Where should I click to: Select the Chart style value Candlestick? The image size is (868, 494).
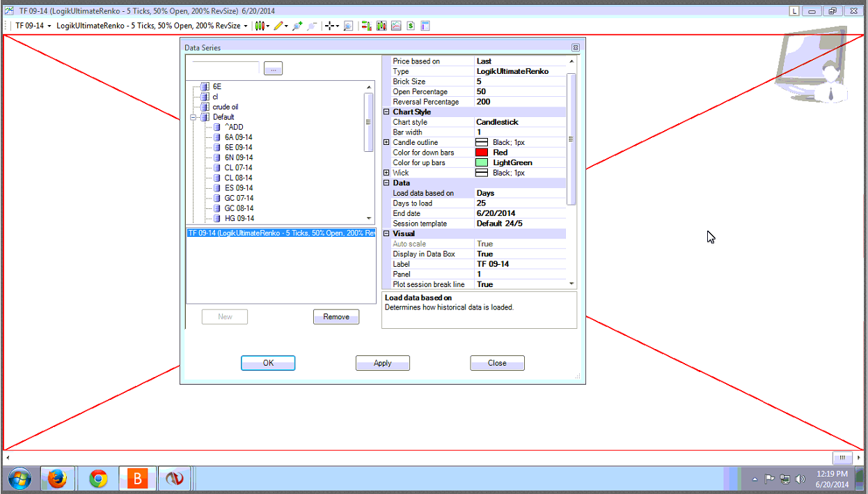pyautogui.click(x=520, y=122)
